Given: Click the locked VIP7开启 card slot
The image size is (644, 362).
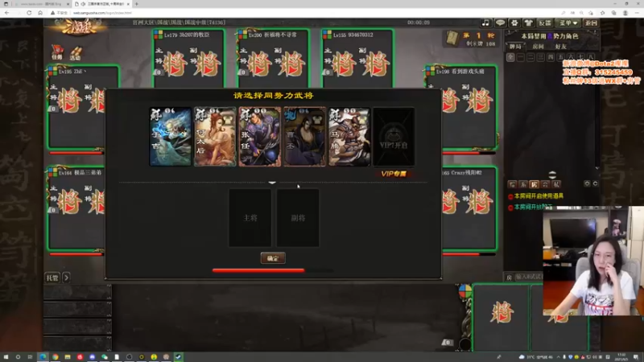Looking at the screenshot, I should pyautogui.click(x=394, y=137).
